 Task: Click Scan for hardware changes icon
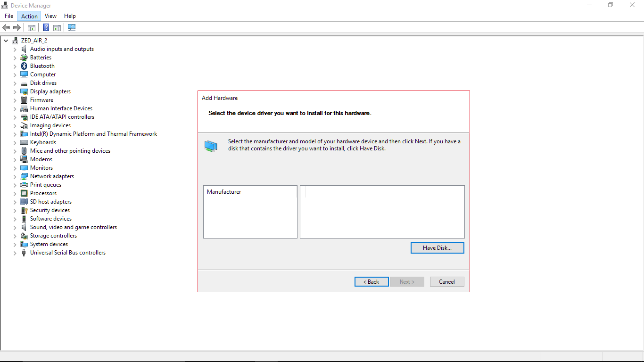coord(72,28)
